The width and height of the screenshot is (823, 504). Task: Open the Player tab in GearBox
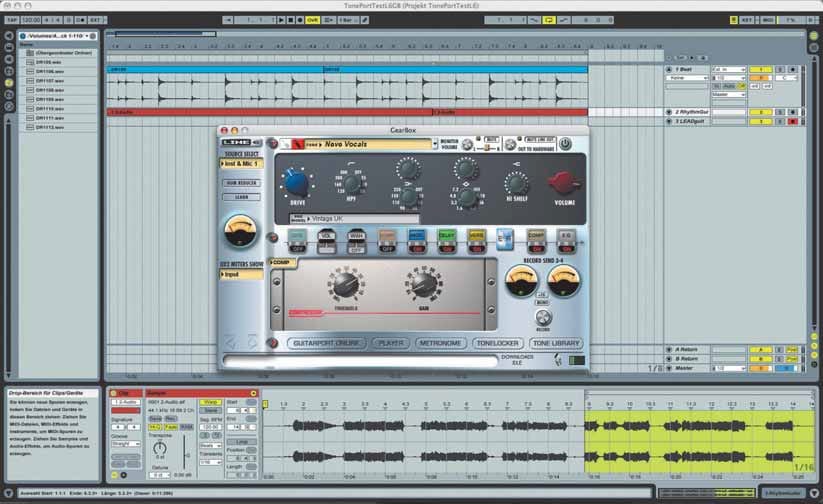coord(391,343)
